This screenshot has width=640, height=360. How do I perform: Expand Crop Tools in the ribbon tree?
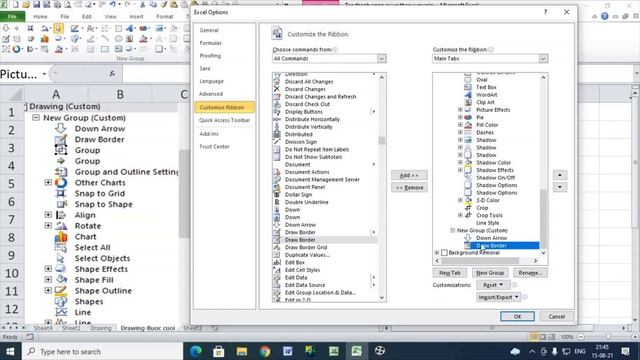[x=460, y=215]
